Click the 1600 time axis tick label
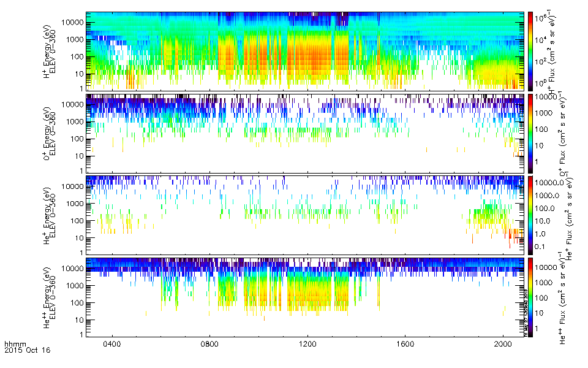Screen dimensions: 588x368 [x=405, y=344]
